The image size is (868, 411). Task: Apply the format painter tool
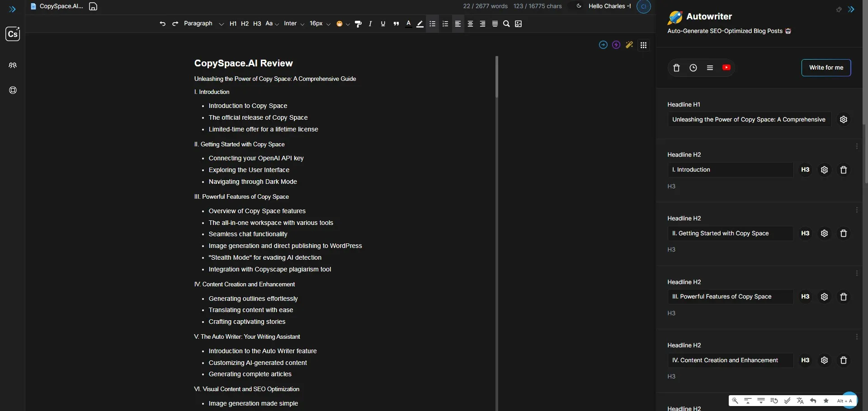(358, 24)
